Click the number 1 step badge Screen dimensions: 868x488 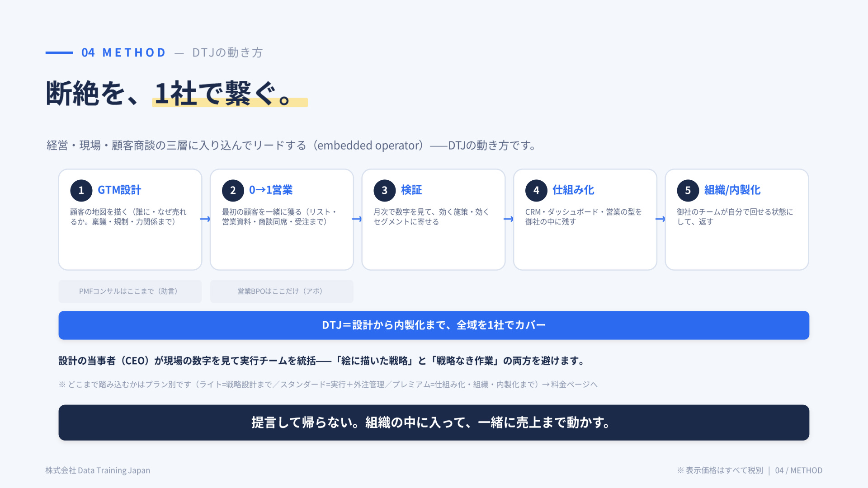click(81, 190)
